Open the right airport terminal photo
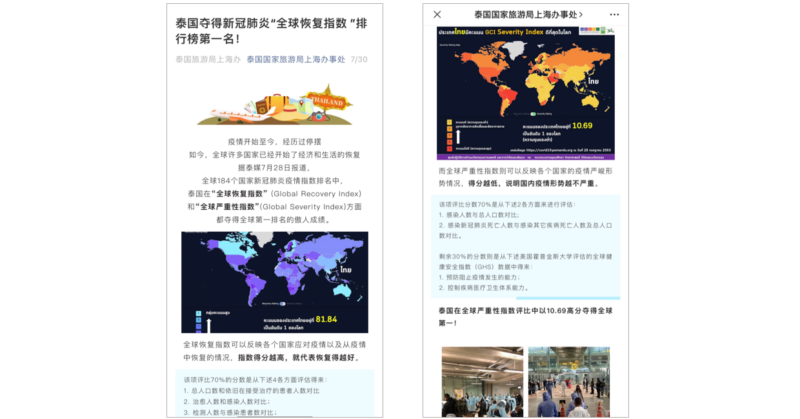Screen dimensions: 800x419 [569, 382]
